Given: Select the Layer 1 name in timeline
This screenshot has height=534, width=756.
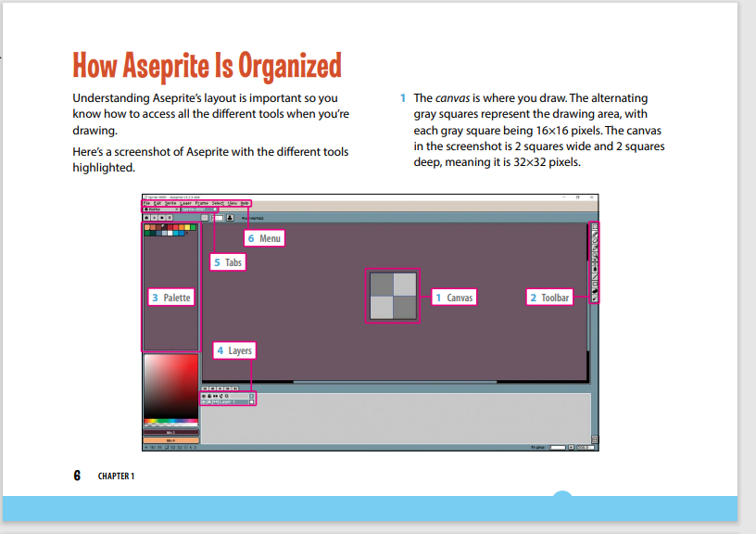Looking at the screenshot, I should (233, 401).
